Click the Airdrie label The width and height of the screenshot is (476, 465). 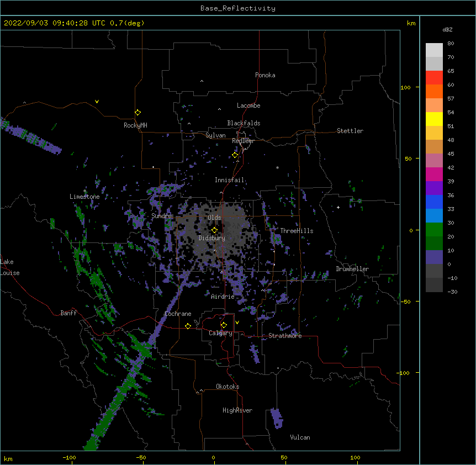(223, 297)
